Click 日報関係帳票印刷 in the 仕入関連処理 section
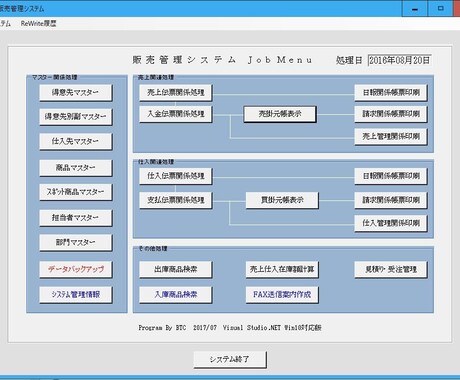 pos(391,176)
